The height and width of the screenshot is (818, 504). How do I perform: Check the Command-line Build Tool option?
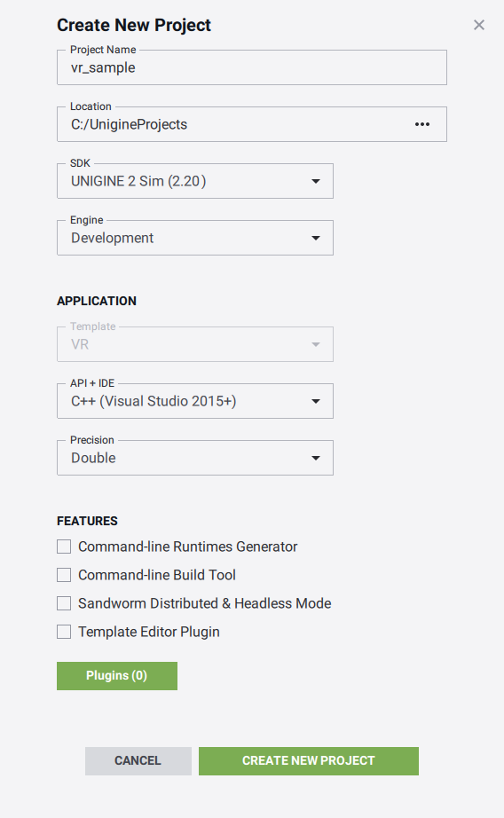[64, 575]
